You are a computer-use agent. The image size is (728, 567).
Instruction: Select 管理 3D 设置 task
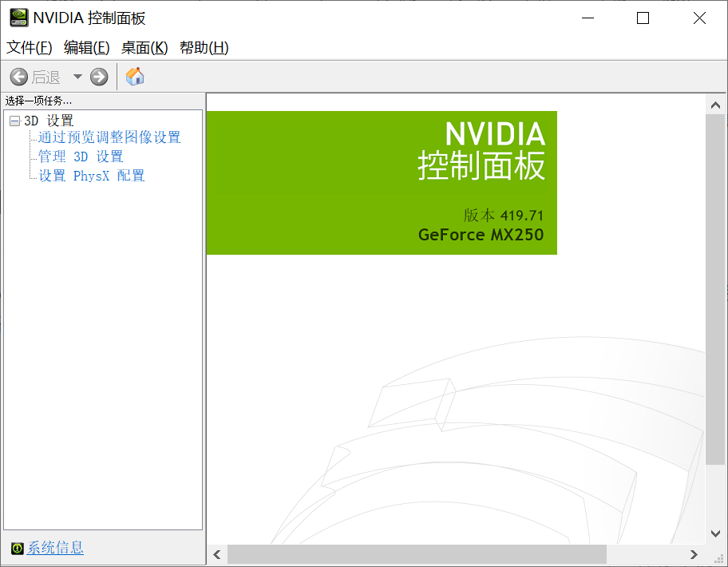(81, 157)
